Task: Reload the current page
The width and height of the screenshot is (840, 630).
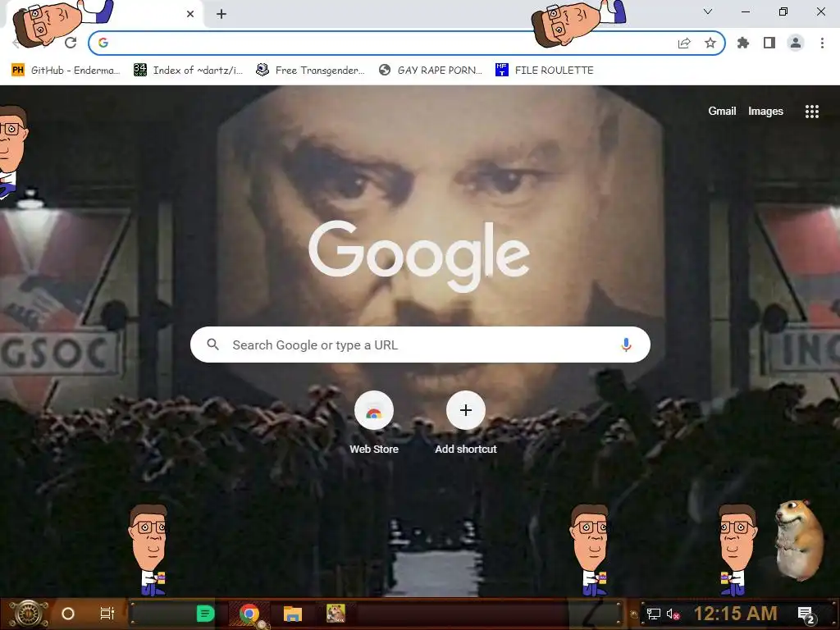Action: (x=71, y=43)
